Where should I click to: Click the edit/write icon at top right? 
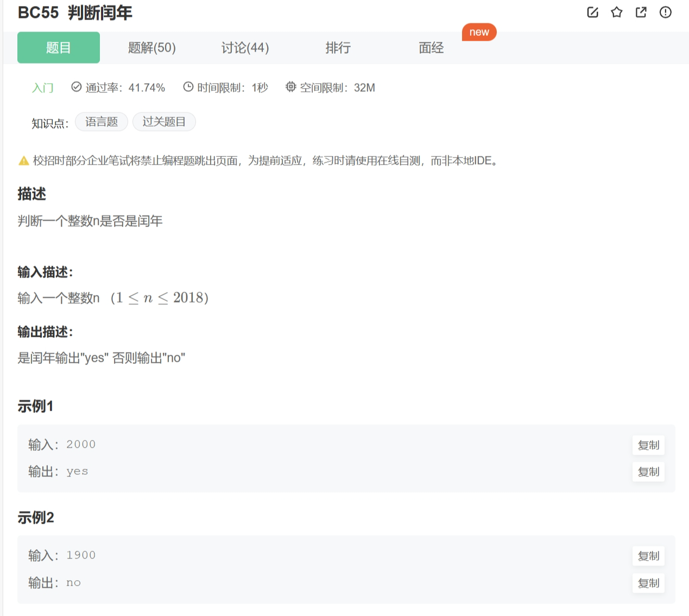point(592,12)
